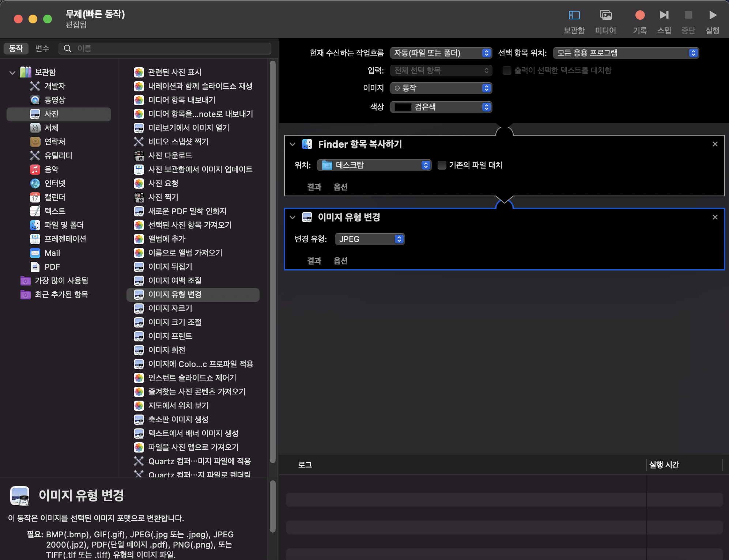The image size is (729, 560).
Task: Remove the 이미지 유형 변경 action from workflow
Action: [x=715, y=217]
